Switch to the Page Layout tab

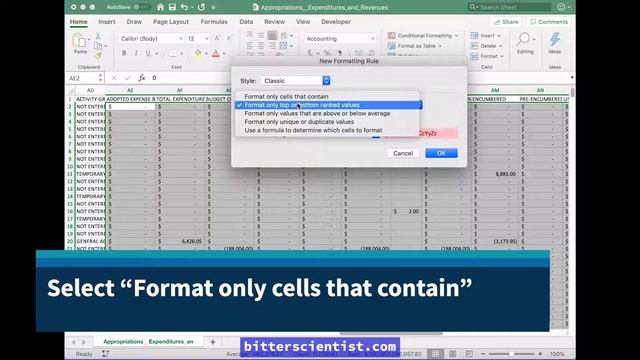click(x=171, y=22)
